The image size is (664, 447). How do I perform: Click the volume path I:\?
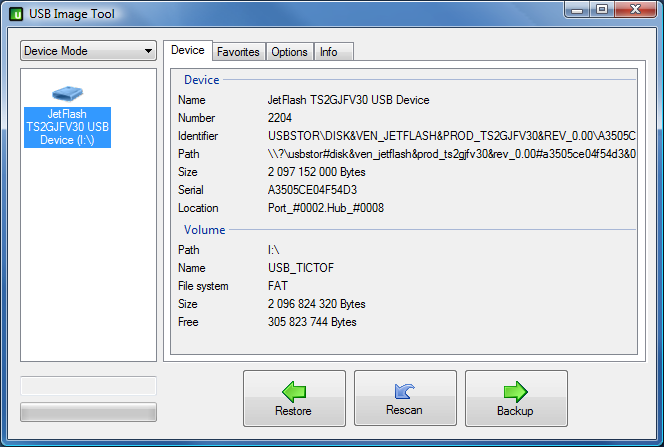[x=274, y=250]
